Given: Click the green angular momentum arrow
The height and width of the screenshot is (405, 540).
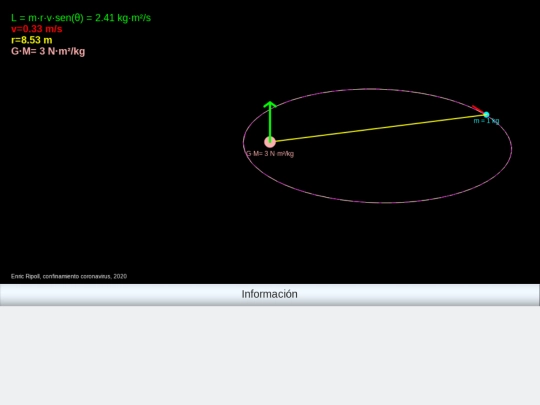Looking at the screenshot, I should [x=270, y=121].
